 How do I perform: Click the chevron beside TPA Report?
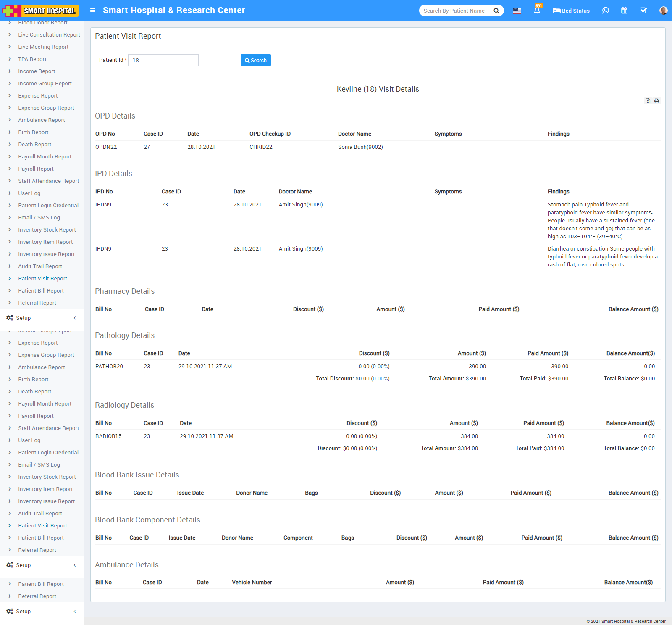click(10, 59)
